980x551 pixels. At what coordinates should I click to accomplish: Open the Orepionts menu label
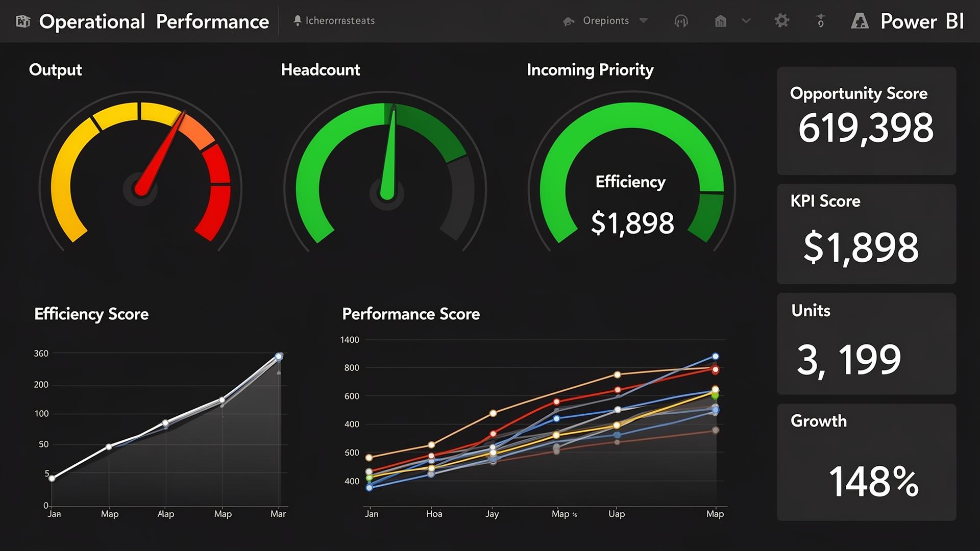tap(606, 21)
